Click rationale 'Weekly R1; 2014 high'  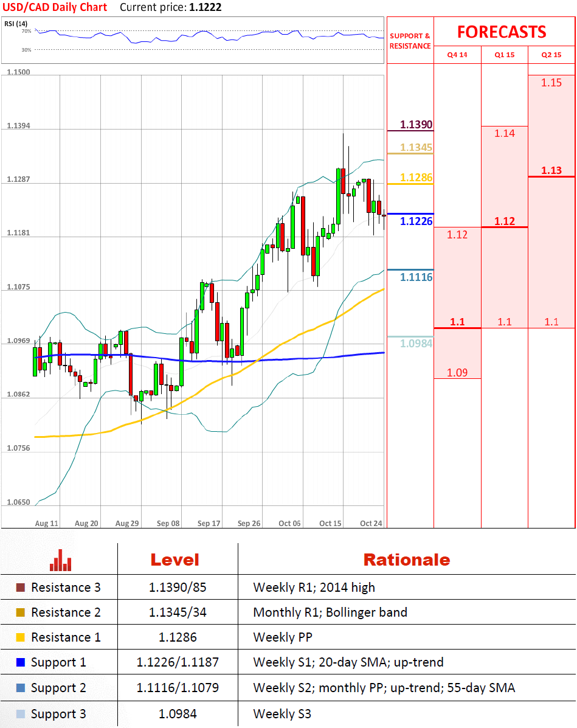point(314,588)
